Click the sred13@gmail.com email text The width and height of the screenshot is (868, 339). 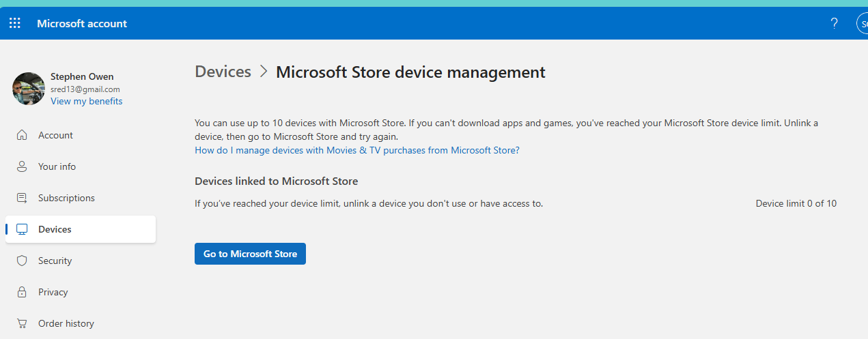pyautogui.click(x=85, y=89)
